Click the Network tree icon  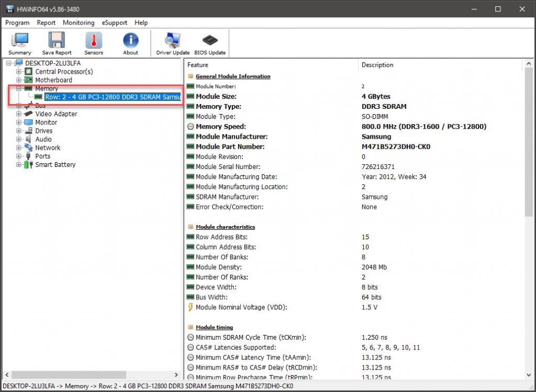(29, 148)
